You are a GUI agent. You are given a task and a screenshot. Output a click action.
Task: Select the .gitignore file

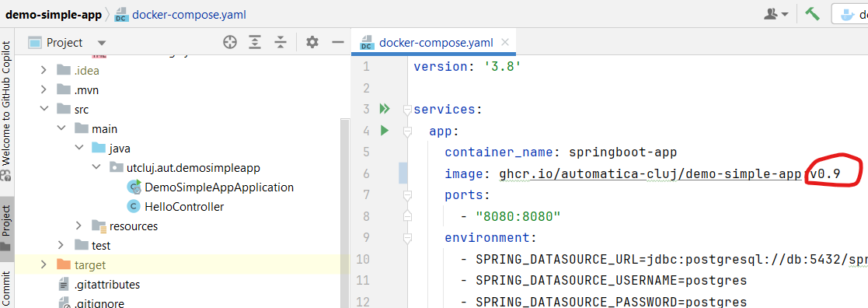[91, 303]
